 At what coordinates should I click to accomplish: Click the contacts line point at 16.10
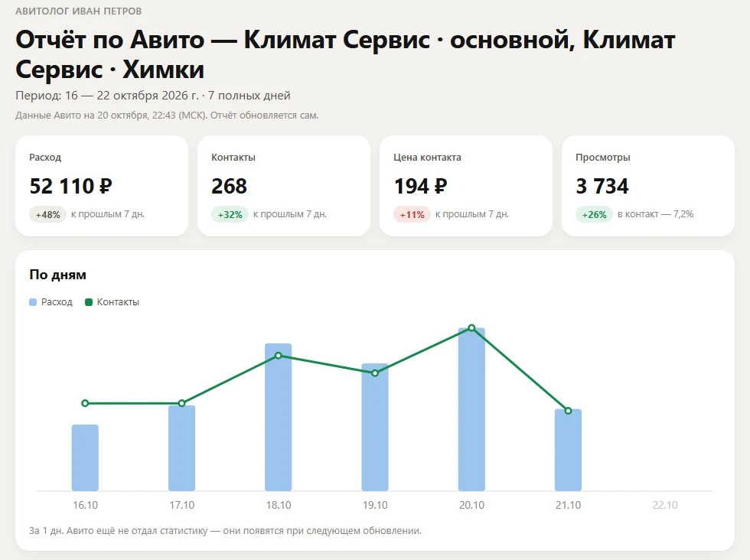point(85,403)
